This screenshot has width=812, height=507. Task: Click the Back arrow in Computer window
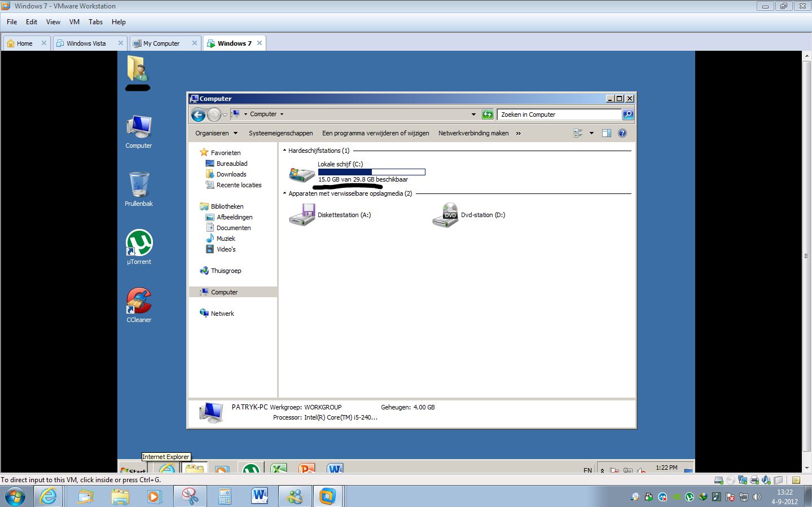click(198, 115)
